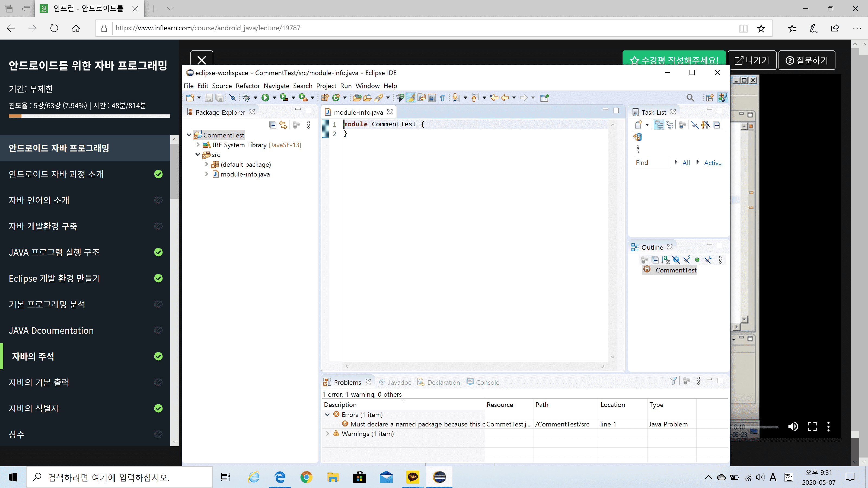Mute the video volume speaker
The width and height of the screenshot is (868, 488).
pyautogui.click(x=793, y=426)
